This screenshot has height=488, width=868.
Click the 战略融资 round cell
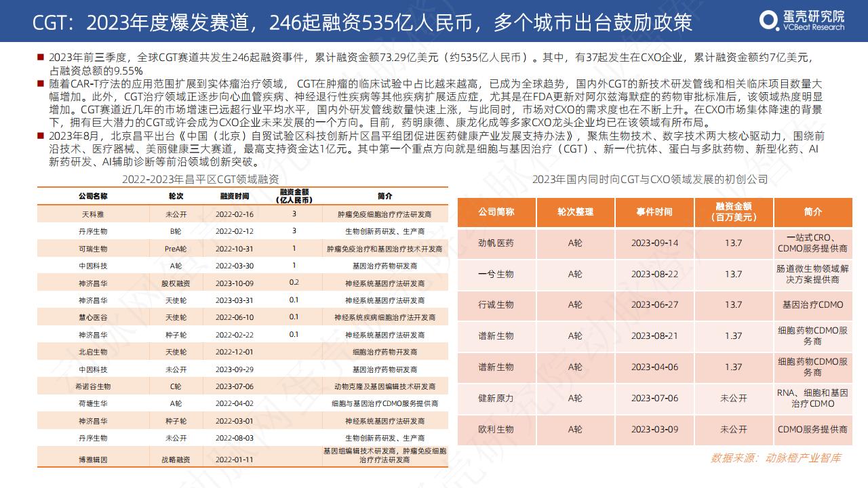point(176,460)
